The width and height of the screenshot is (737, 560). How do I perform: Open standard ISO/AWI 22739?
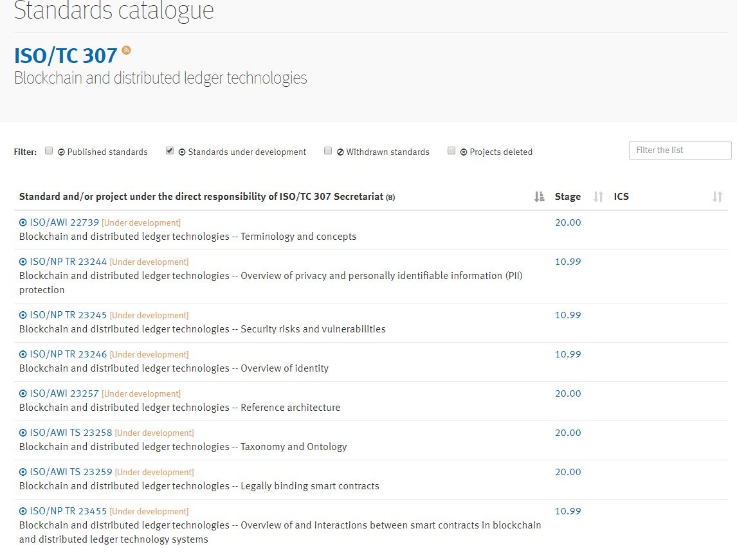[x=64, y=222]
